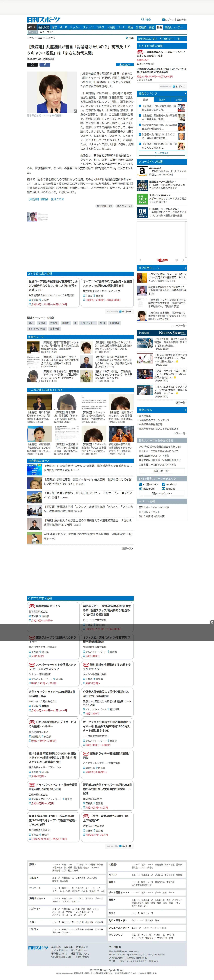Enlarge photo with magnifier icon on portrait
The width and height of the screenshot is (214, 980).
pos(75,111)
